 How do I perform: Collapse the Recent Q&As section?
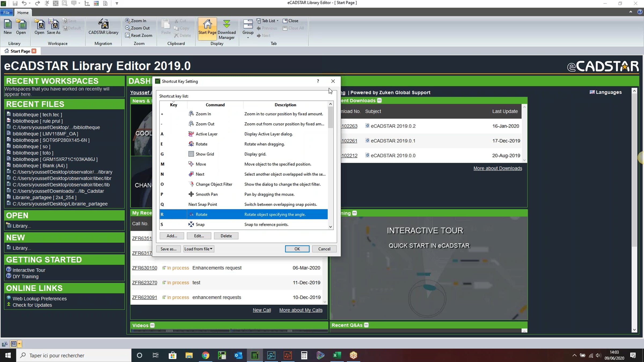click(366, 325)
